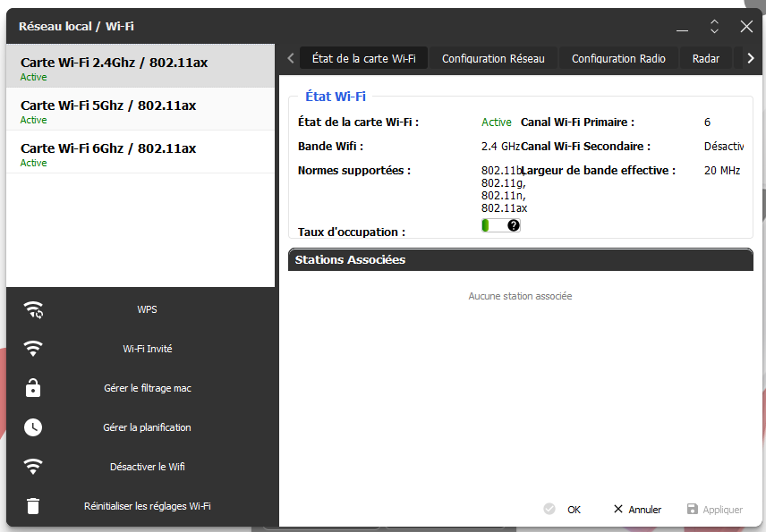This screenshot has width=766, height=532.
Task: Click the Annuler button
Action: (637, 509)
